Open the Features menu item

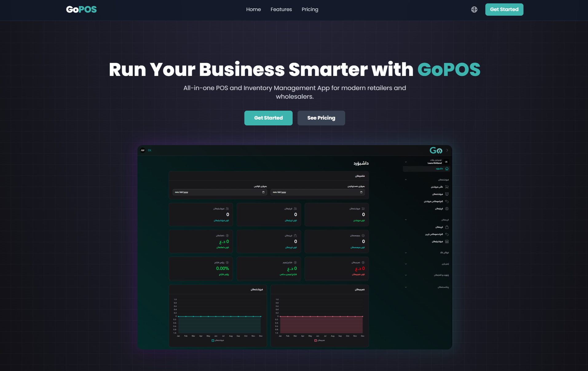tap(281, 9)
